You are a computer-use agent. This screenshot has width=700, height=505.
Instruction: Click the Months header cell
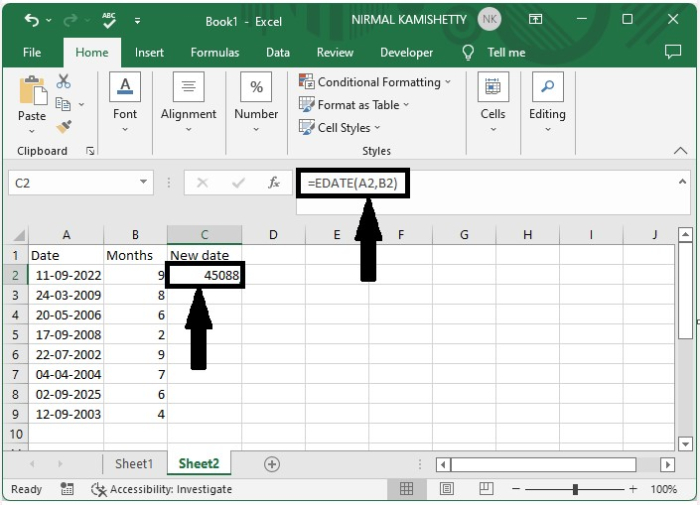click(135, 255)
